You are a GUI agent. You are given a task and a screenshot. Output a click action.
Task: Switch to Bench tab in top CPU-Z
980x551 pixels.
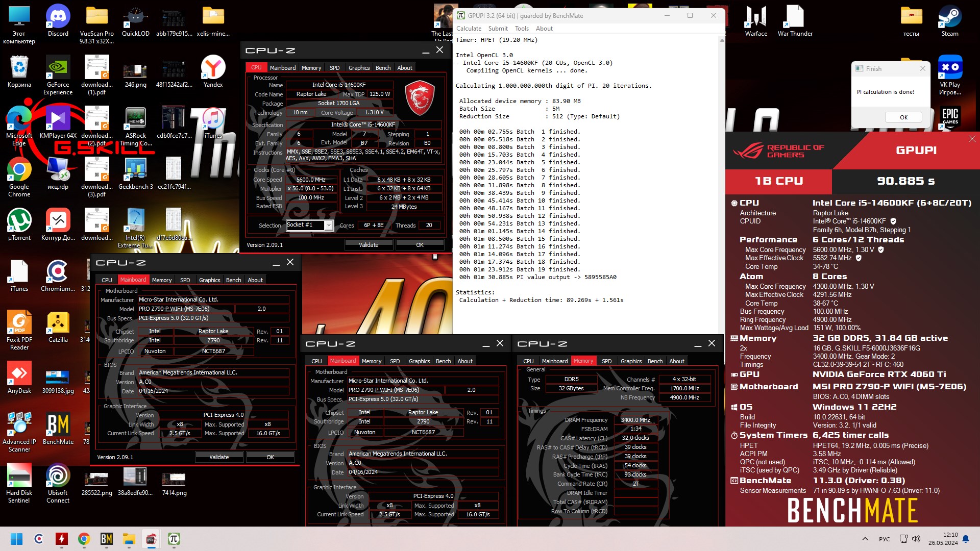pos(383,67)
